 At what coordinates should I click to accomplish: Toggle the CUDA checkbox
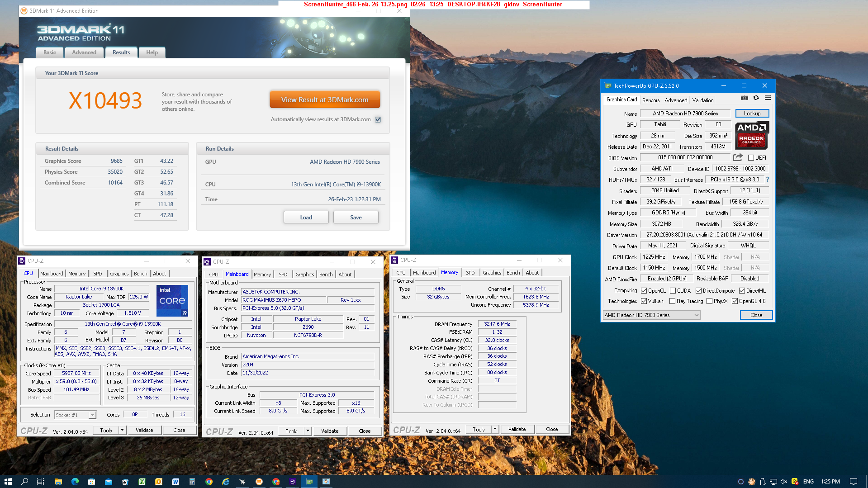click(x=673, y=291)
